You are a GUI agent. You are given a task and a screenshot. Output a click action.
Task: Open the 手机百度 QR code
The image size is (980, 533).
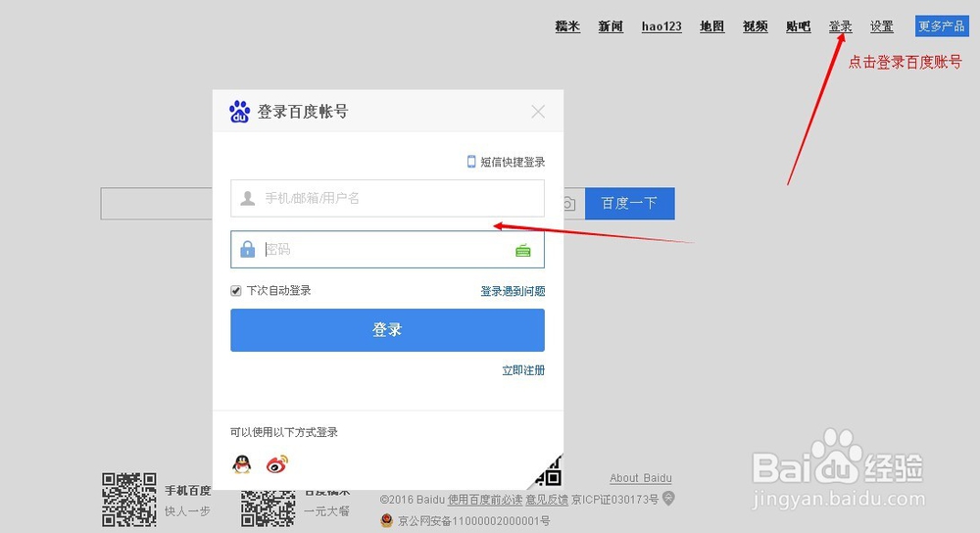point(129,500)
